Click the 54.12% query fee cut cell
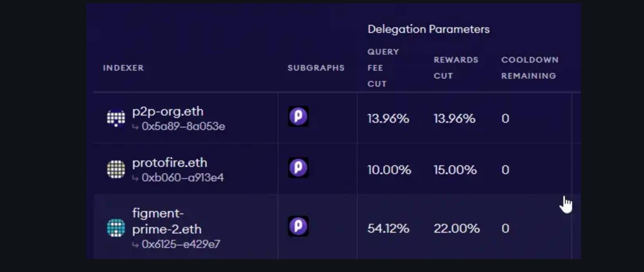 (x=388, y=228)
